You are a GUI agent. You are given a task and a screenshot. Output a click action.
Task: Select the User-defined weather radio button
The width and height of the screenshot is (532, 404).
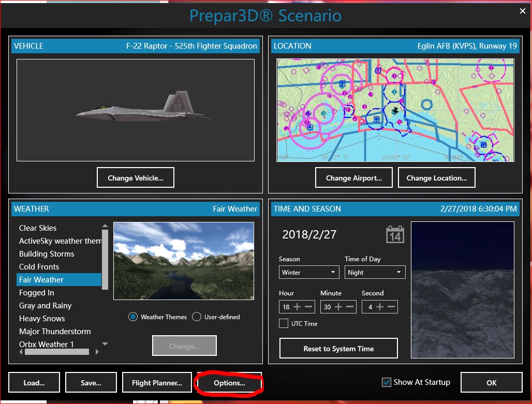pos(197,317)
